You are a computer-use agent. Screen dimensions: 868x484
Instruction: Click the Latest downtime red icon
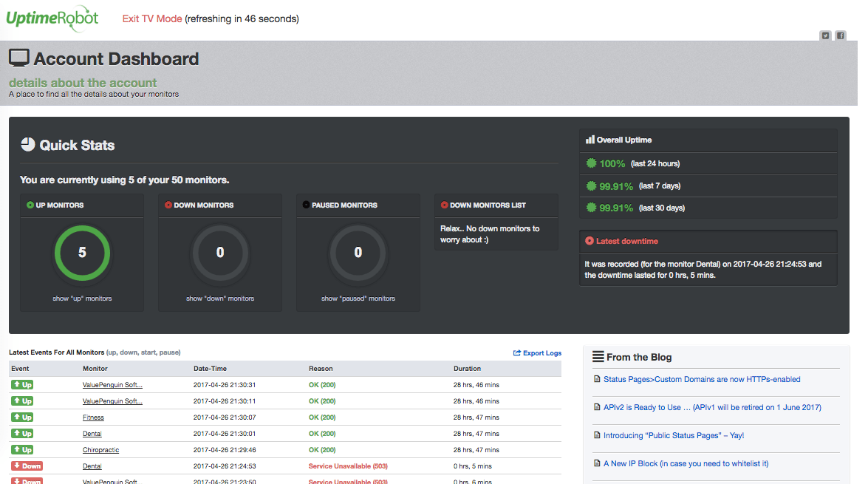point(590,241)
